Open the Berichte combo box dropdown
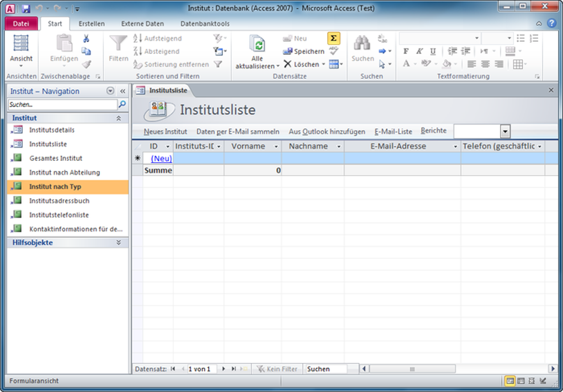 coord(505,131)
